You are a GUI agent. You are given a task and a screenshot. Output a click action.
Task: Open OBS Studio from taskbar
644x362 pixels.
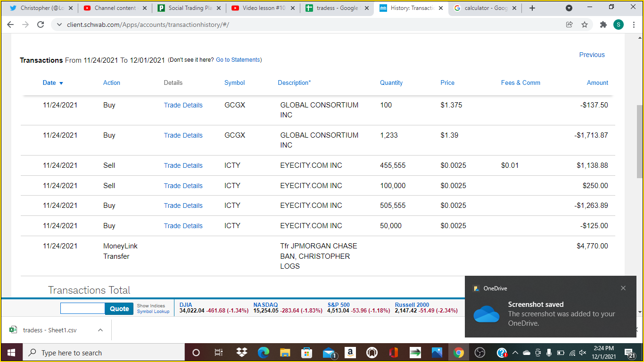[480, 353]
